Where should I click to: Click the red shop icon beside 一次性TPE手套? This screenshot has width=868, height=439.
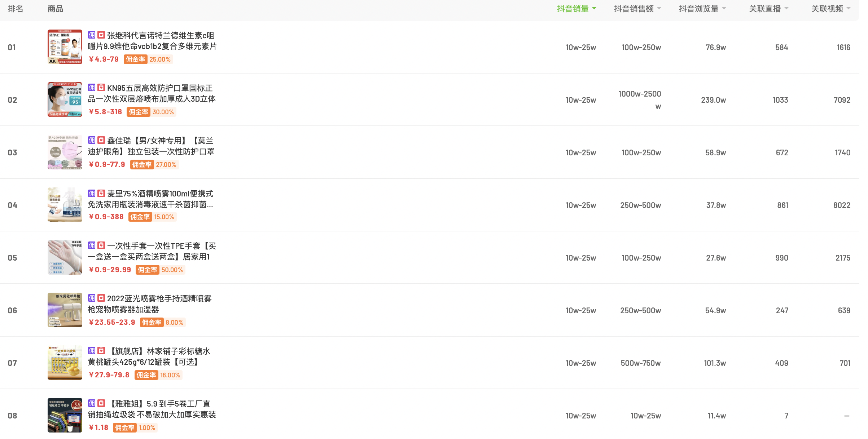tap(101, 245)
